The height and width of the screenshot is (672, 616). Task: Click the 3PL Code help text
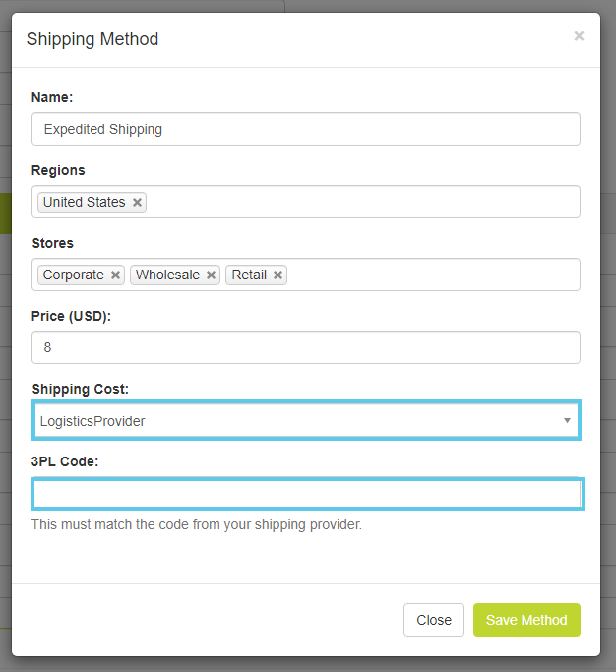pyautogui.click(x=197, y=524)
